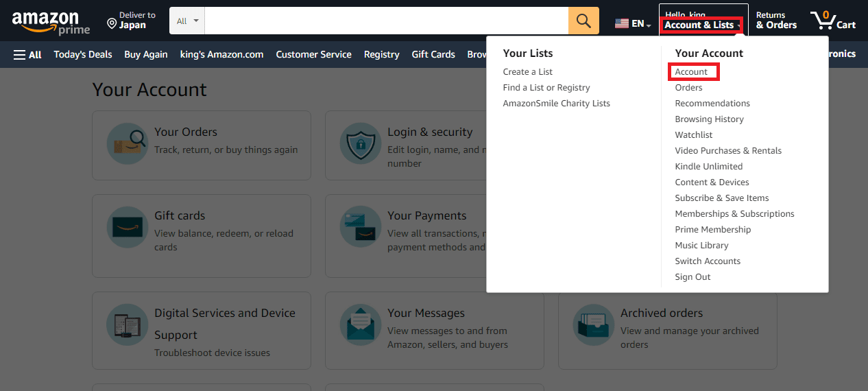
Task: Click the orange search magnifier button
Action: (583, 21)
